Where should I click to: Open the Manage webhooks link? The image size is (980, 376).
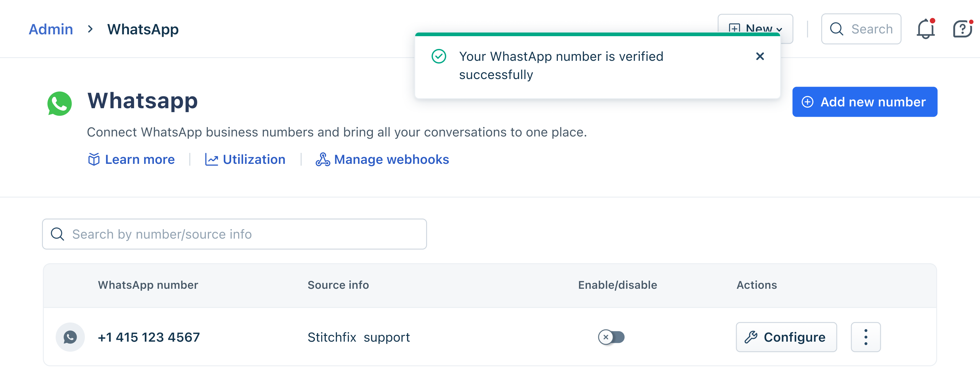[391, 159]
